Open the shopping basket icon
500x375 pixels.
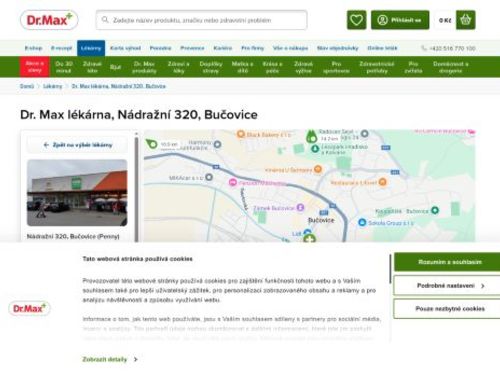(466, 20)
